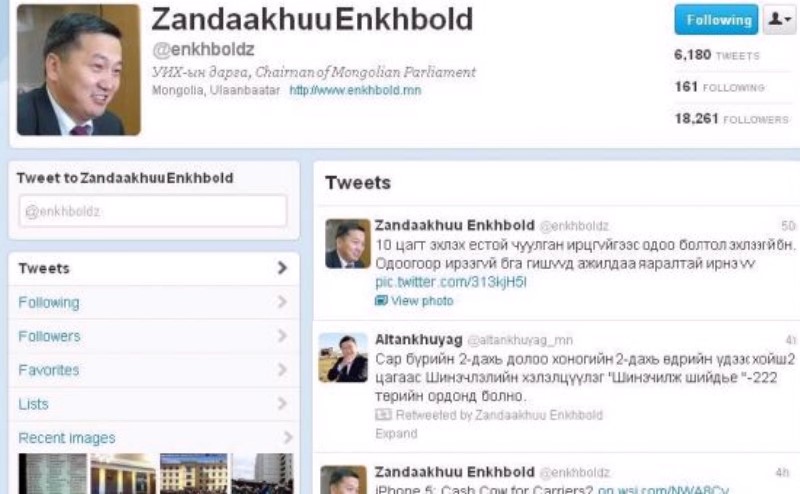The height and width of the screenshot is (494, 800).
Task: Open the first recent image thumbnail
Action: pos(53,473)
